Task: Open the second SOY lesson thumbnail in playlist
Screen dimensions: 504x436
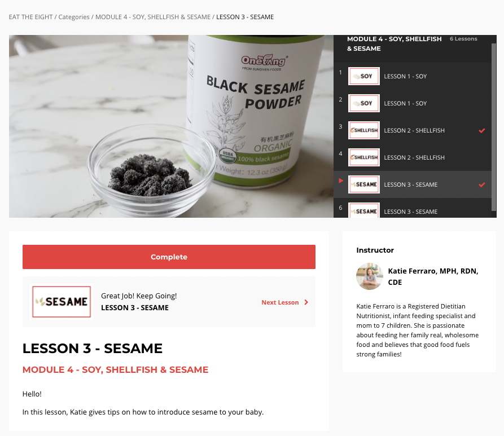Action: 363,103
